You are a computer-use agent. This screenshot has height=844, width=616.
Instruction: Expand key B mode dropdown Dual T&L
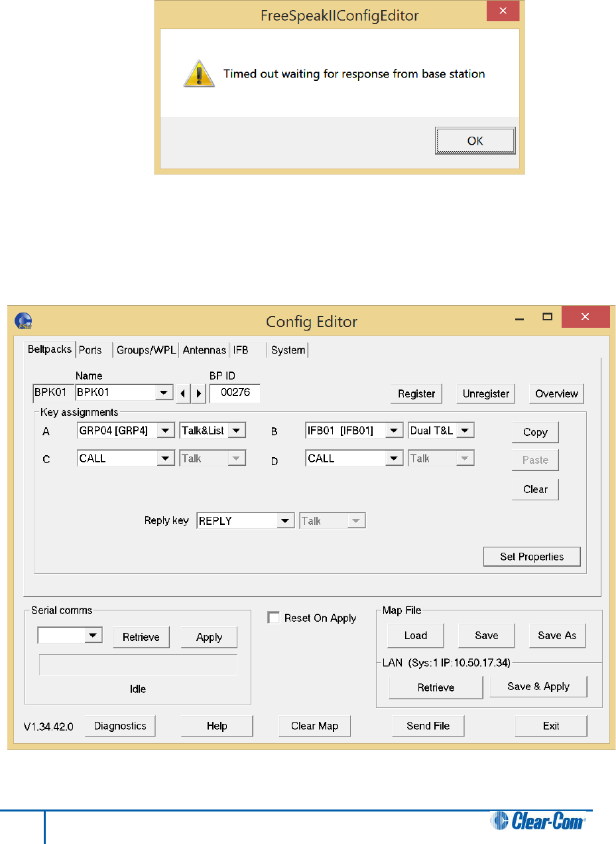point(466,431)
